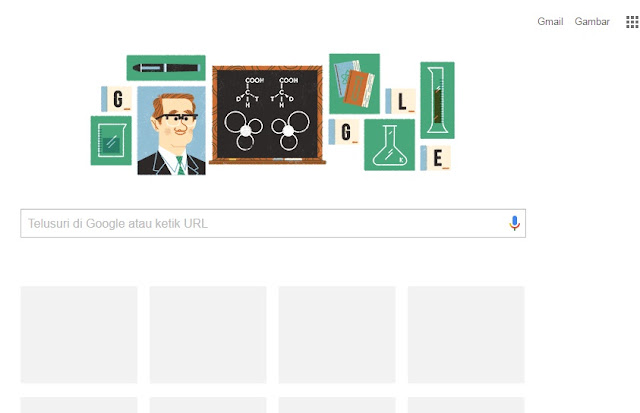Open the Google apps grid icon
Image resolution: width=640 pixels, height=413 pixels.
pos(632,22)
